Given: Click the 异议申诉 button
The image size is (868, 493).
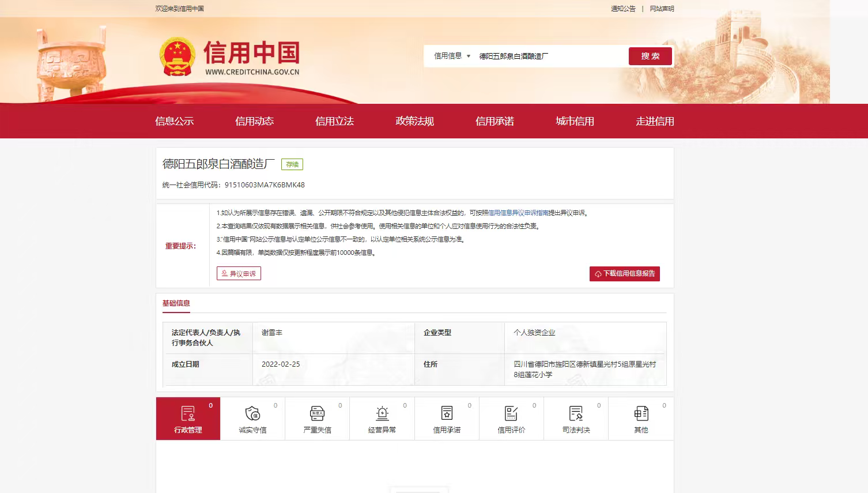Looking at the screenshot, I should click(x=239, y=273).
